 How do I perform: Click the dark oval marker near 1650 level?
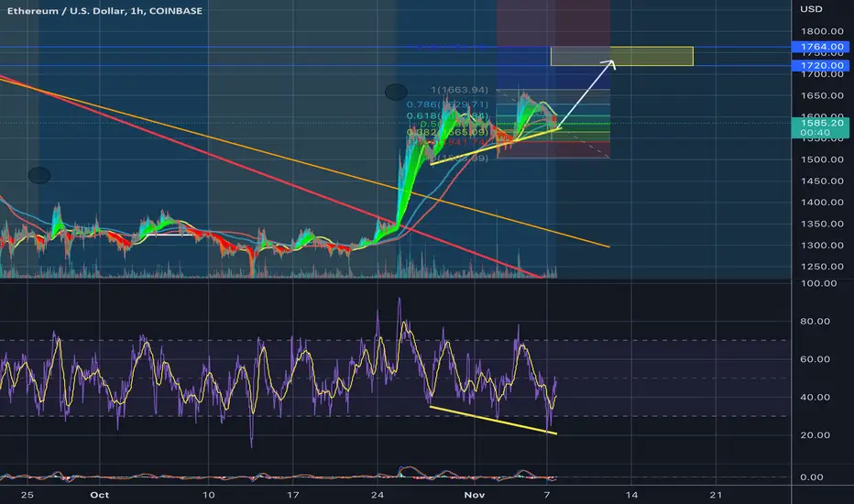point(396,92)
